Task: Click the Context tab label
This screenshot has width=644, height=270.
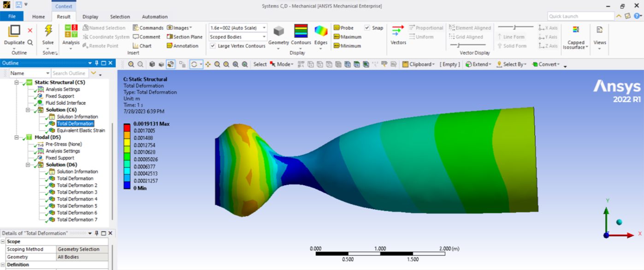Action: 63,6
